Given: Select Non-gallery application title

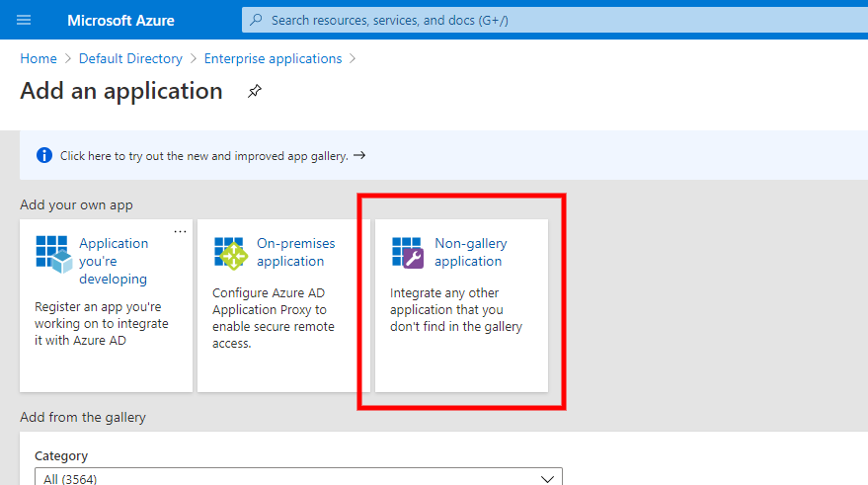Looking at the screenshot, I should click(x=470, y=252).
